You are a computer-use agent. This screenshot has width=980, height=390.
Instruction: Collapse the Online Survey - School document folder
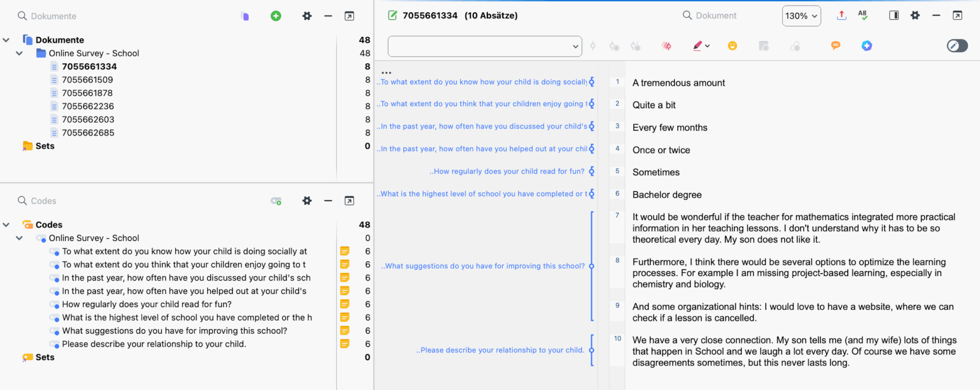point(19,53)
